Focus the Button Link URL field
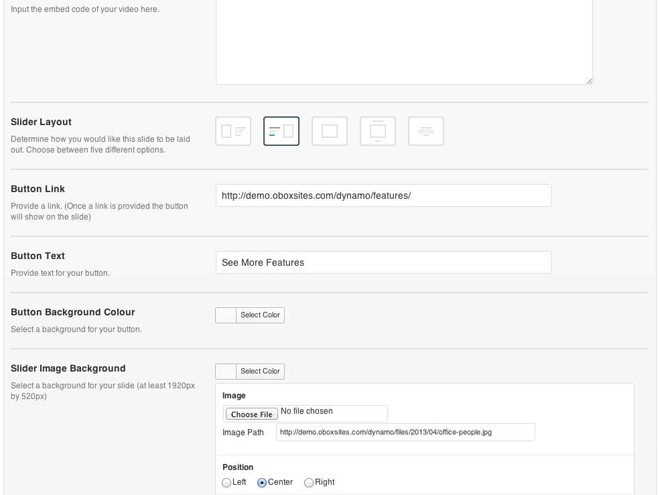660x495 pixels. pyautogui.click(x=383, y=195)
